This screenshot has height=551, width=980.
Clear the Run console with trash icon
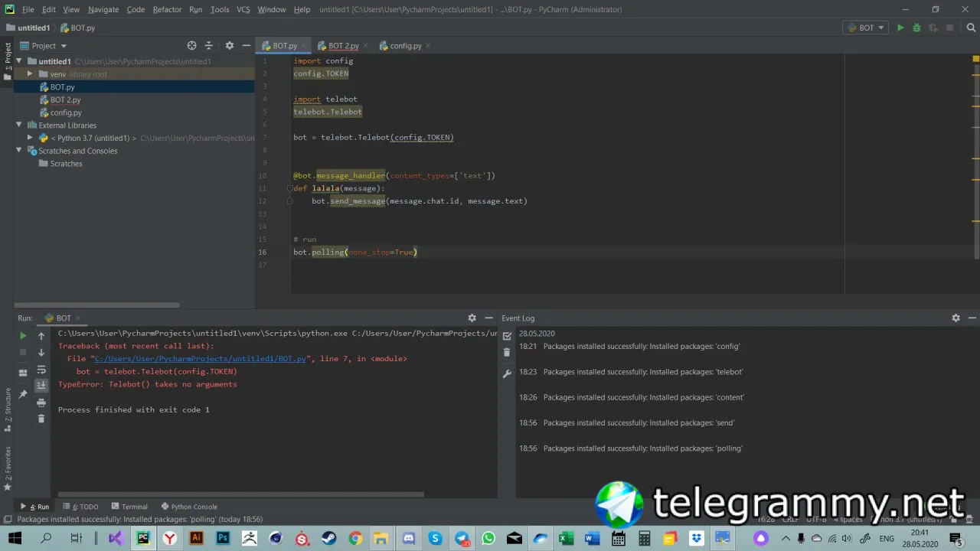point(41,419)
